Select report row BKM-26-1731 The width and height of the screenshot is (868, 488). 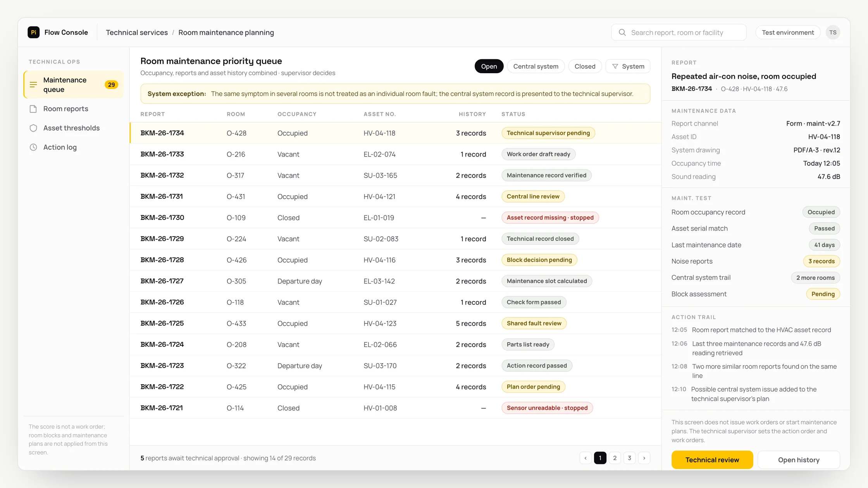(x=395, y=196)
